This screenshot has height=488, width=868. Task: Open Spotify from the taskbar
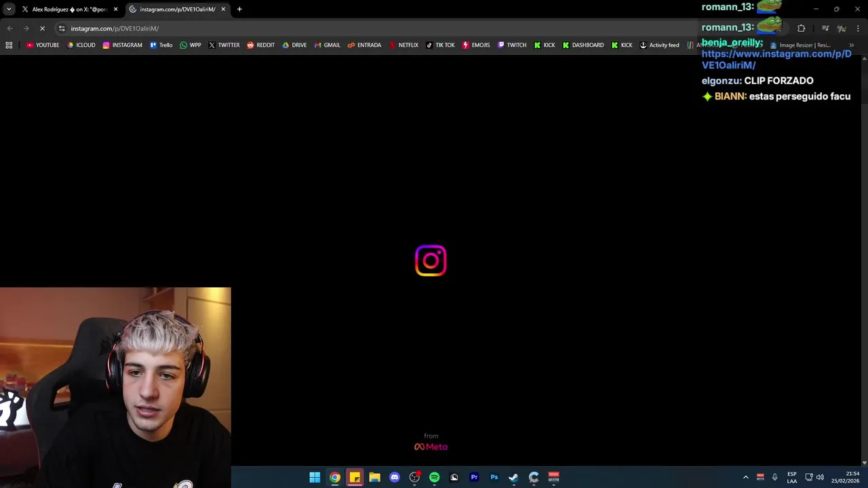pos(434,477)
